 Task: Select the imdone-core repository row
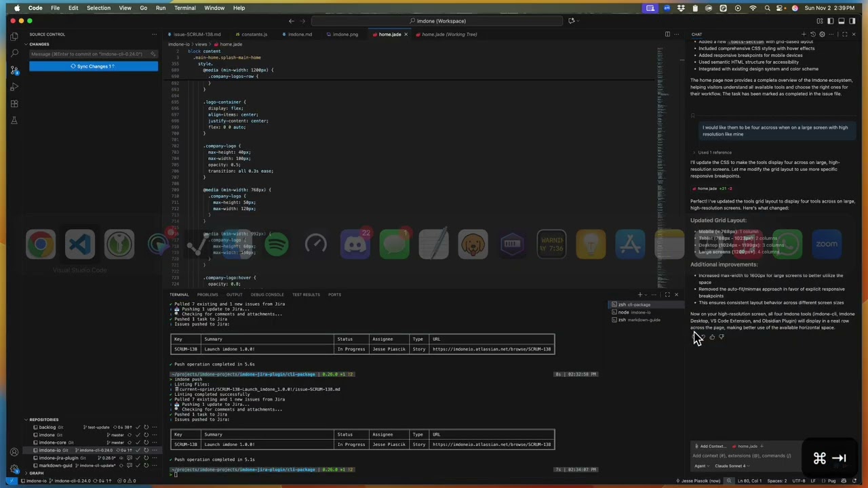(94, 443)
